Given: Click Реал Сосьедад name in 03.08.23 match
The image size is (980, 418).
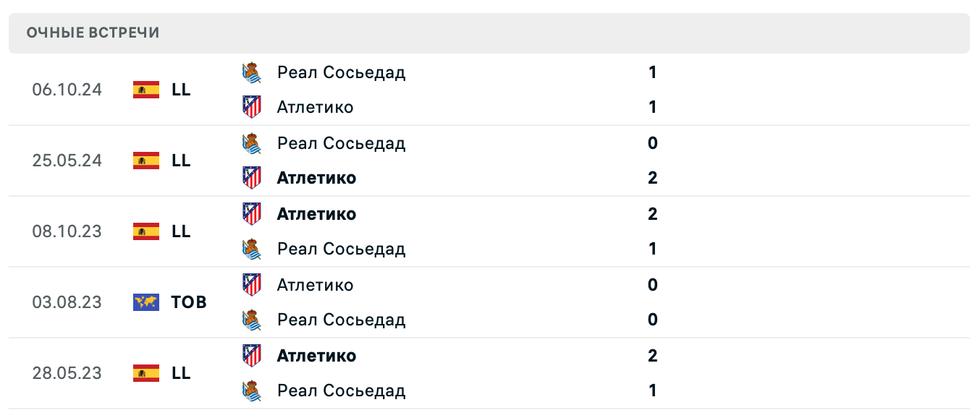Looking at the screenshot, I should [x=341, y=320].
